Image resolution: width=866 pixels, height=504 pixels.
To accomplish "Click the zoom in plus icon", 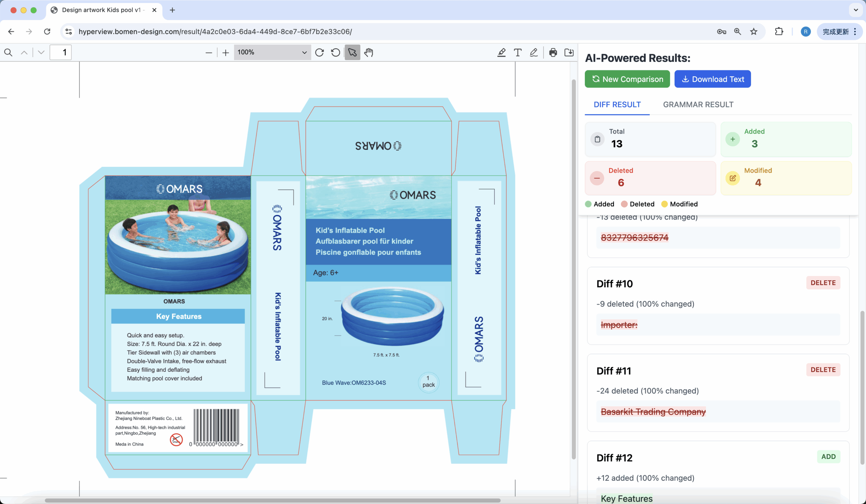I will pyautogui.click(x=225, y=52).
